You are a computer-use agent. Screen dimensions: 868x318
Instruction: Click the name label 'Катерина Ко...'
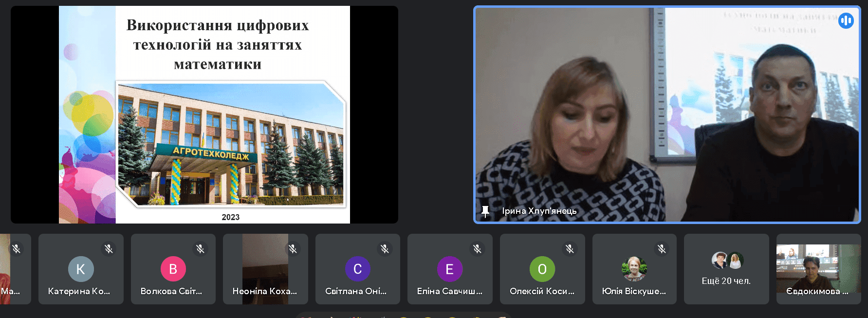click(79, 291)
